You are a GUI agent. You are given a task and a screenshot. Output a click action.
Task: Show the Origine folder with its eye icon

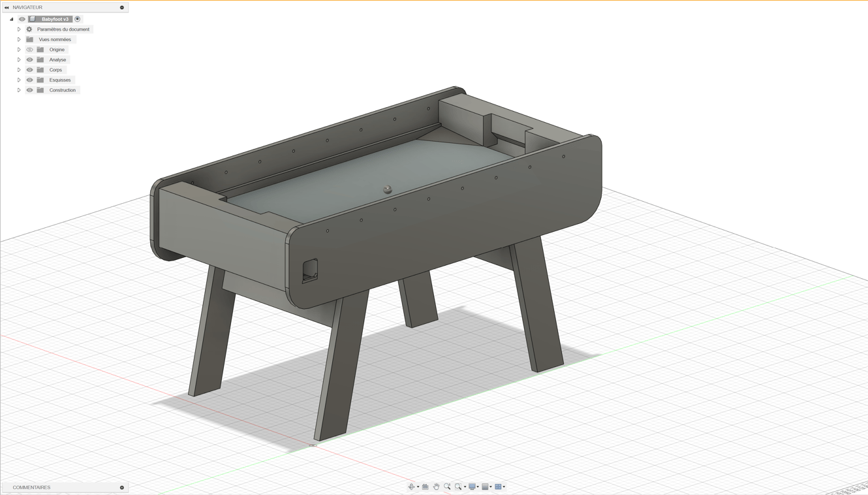pos(29,50)
